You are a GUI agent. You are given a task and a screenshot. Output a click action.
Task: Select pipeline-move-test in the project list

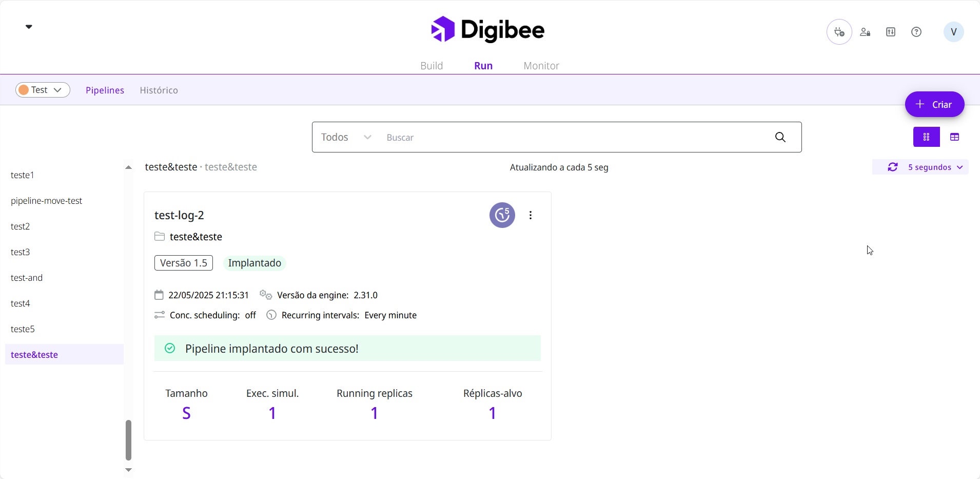(x=46, y=201)
